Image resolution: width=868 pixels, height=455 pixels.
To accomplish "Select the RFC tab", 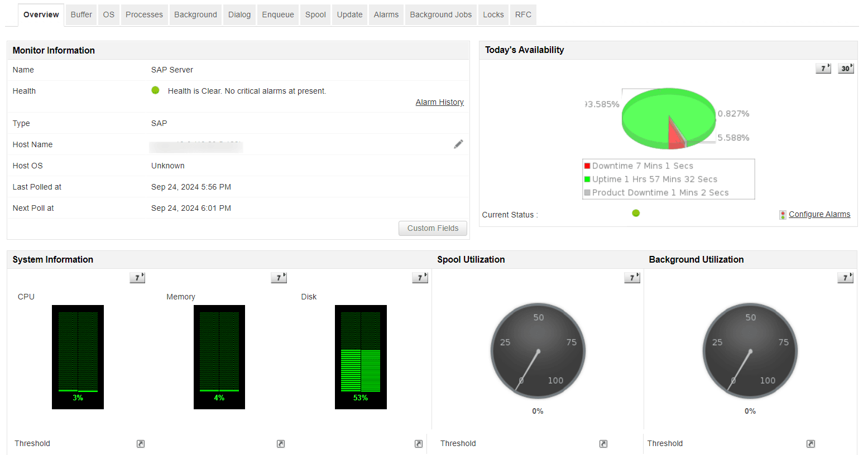I will click(x=523, y=14).
